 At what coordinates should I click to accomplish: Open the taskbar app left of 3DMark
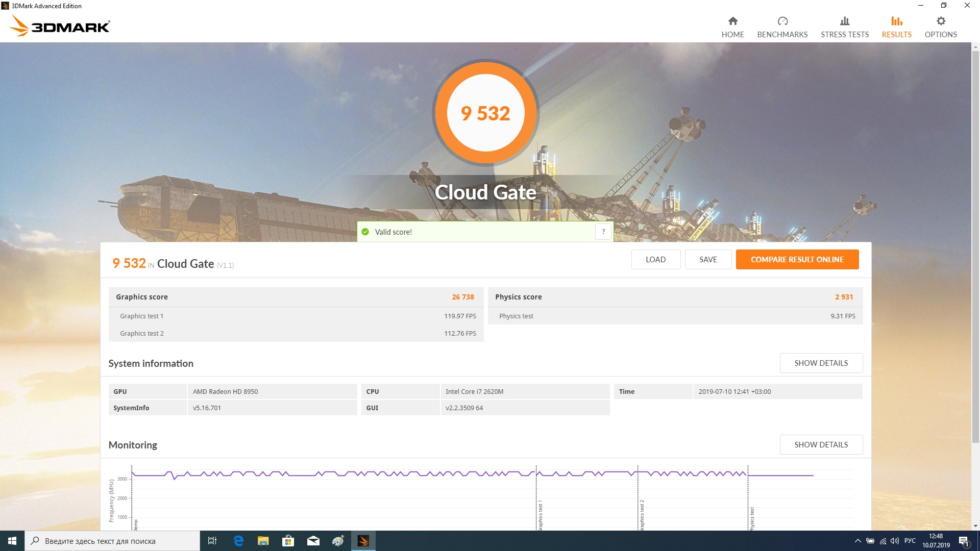pyautogui.click(x=338, y=541)
